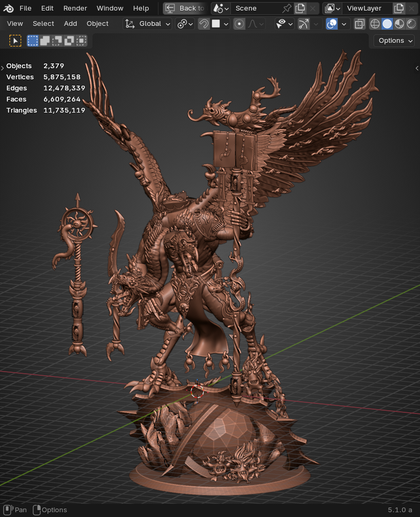Click the Vertices count 5,875,158
The height and width of the screenshot is (517, 420).
[x=62, y=77]
